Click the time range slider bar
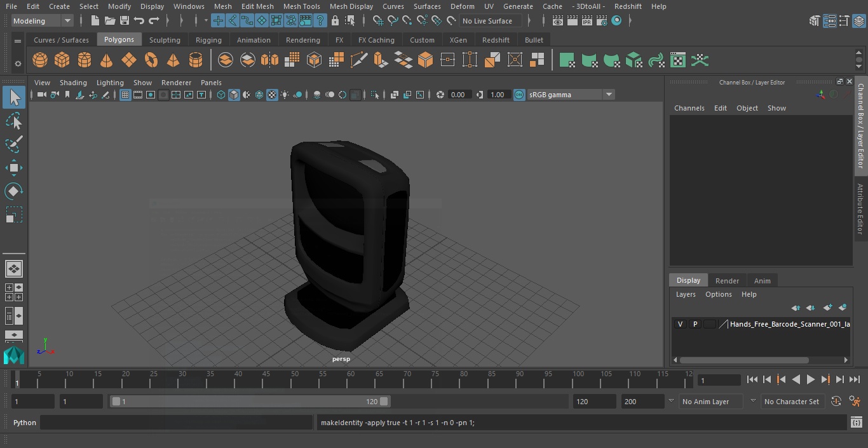 tap(250, 402)
